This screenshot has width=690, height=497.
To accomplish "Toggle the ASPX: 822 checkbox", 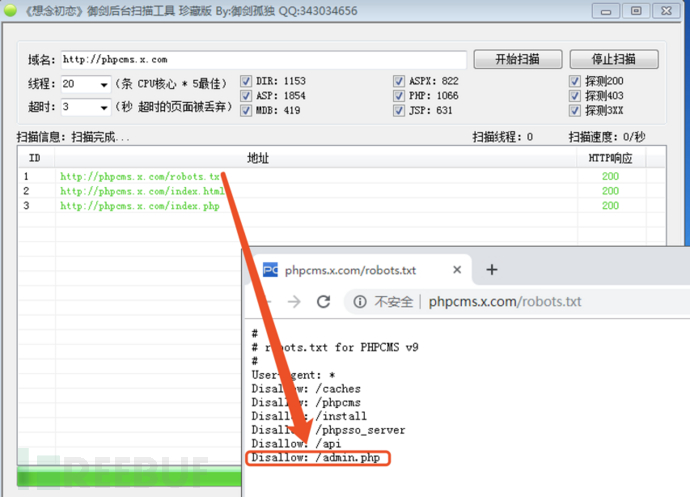I will [x=399, y=81].
